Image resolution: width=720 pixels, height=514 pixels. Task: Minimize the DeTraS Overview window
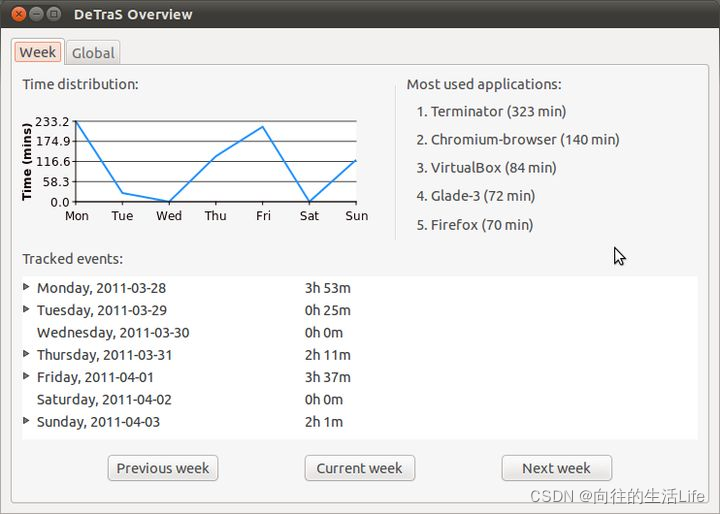pos(36,14)
